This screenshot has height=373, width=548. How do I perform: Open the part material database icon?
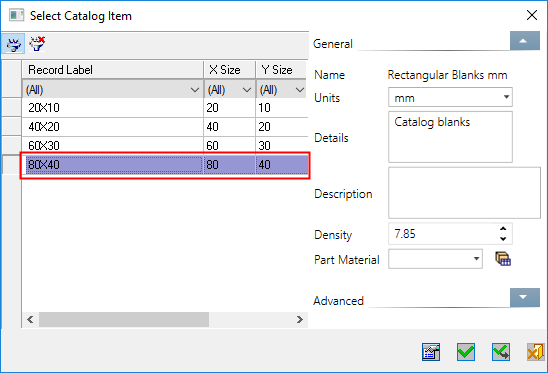point(503,259)
